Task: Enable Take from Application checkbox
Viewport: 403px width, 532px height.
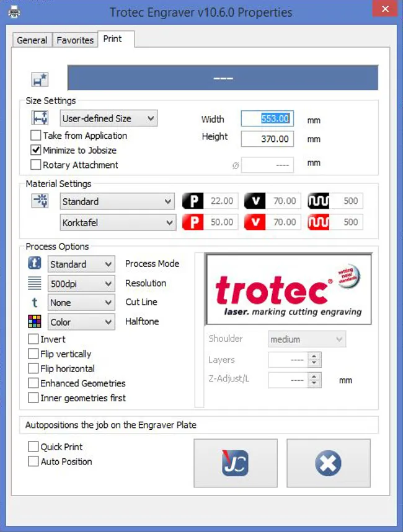Action: [36, 136]
